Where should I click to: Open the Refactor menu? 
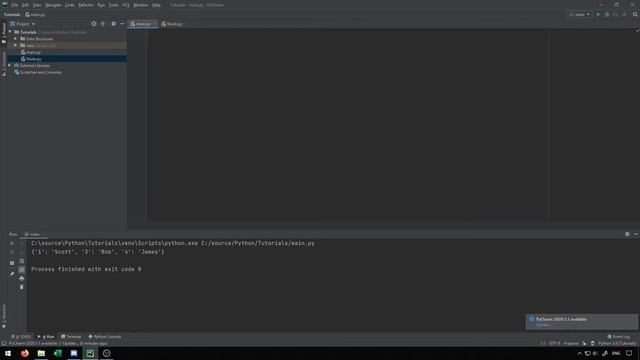[x=86, y=5]
